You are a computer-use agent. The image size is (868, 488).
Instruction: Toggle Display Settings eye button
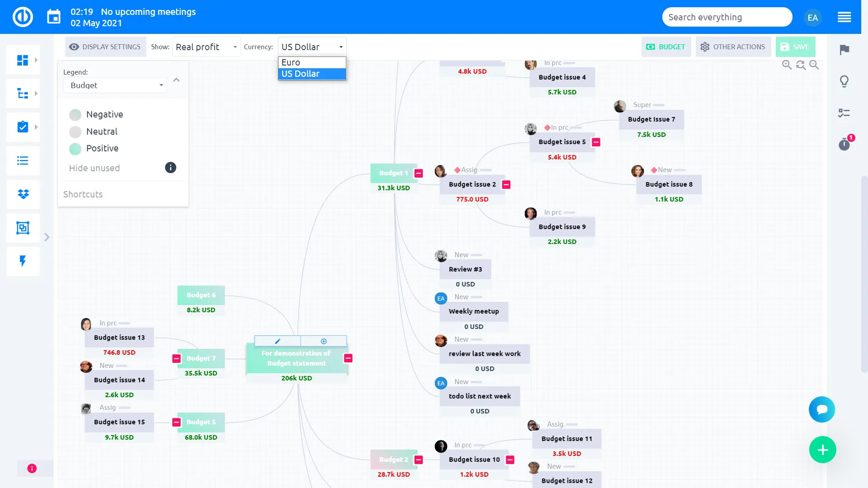[x=105, y=47]
